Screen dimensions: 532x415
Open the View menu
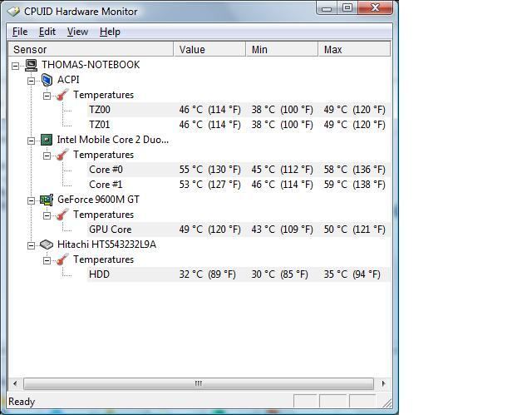point(77,32)
